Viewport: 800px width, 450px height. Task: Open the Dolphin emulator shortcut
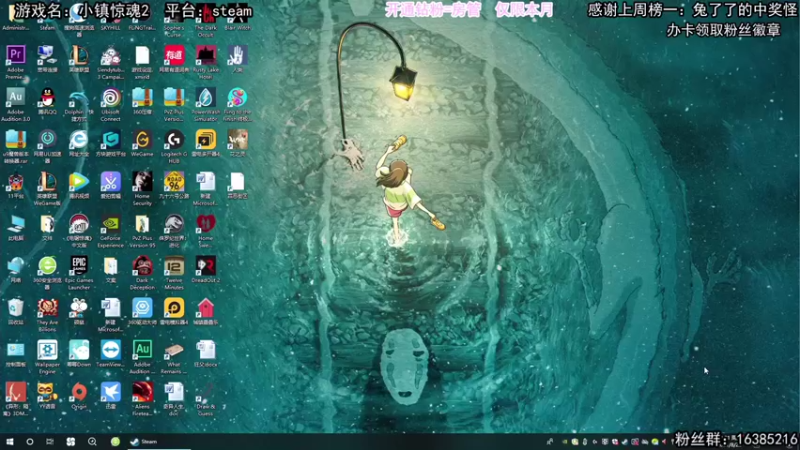tap(79, 98)
